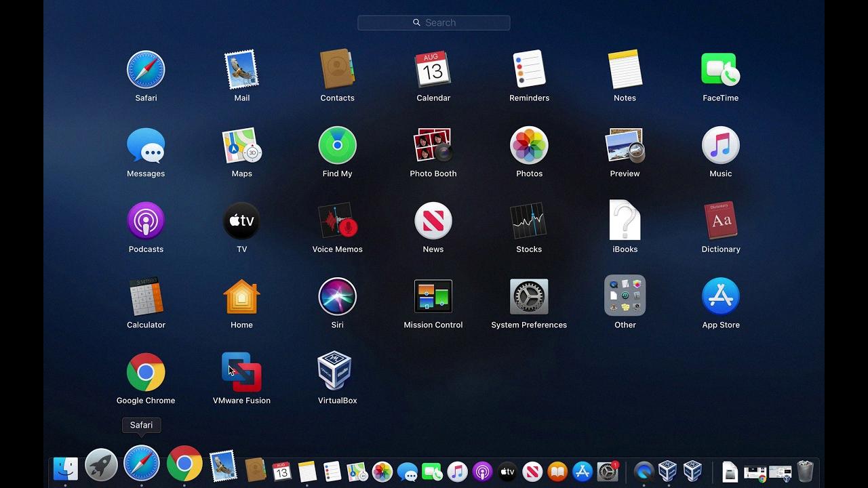
Task: Launch the Dictionary app
Action: [720, 221]
